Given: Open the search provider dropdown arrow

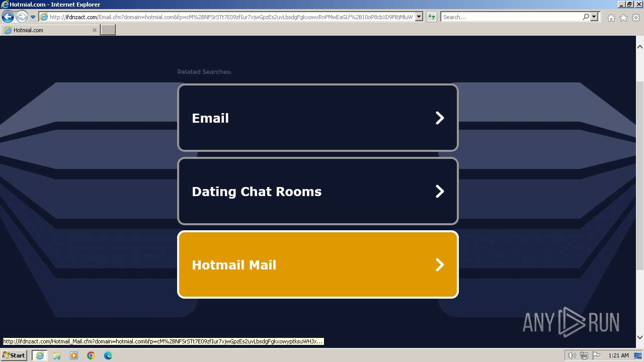Looking at the screenshot, I should (x=595, y=17).
